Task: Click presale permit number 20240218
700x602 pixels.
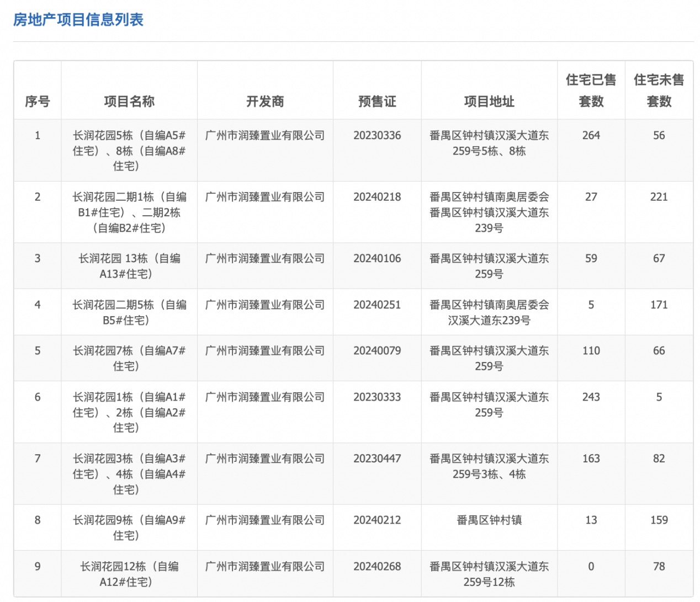Action: click(377, 197)
